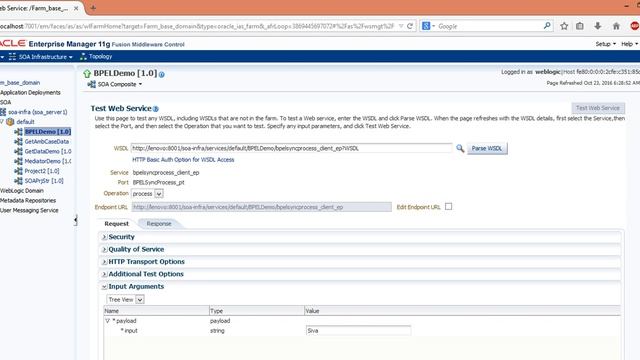The height and width of the screenshot is (360, 640).
Task: Click the Google search engine icon
Action: (426, 26)
